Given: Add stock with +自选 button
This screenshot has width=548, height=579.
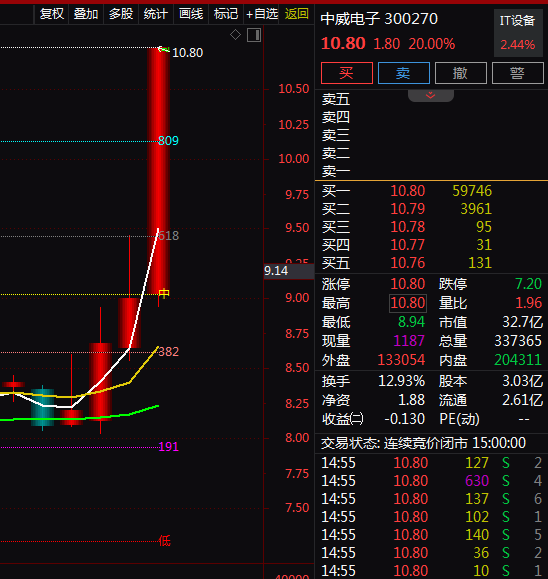Looking at the screenshot, I should point(262,14).
